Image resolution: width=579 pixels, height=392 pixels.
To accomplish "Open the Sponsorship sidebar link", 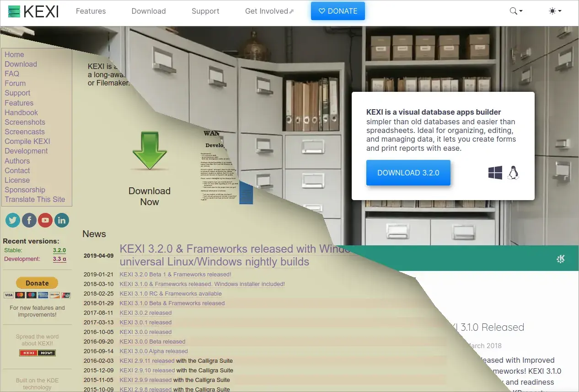I will point(25,190).
